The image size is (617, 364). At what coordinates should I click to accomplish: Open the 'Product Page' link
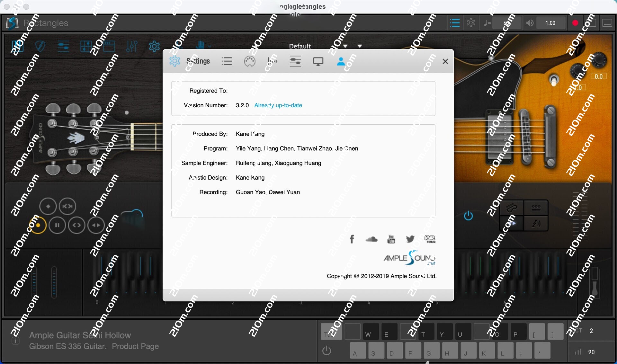tap(135, 346)
